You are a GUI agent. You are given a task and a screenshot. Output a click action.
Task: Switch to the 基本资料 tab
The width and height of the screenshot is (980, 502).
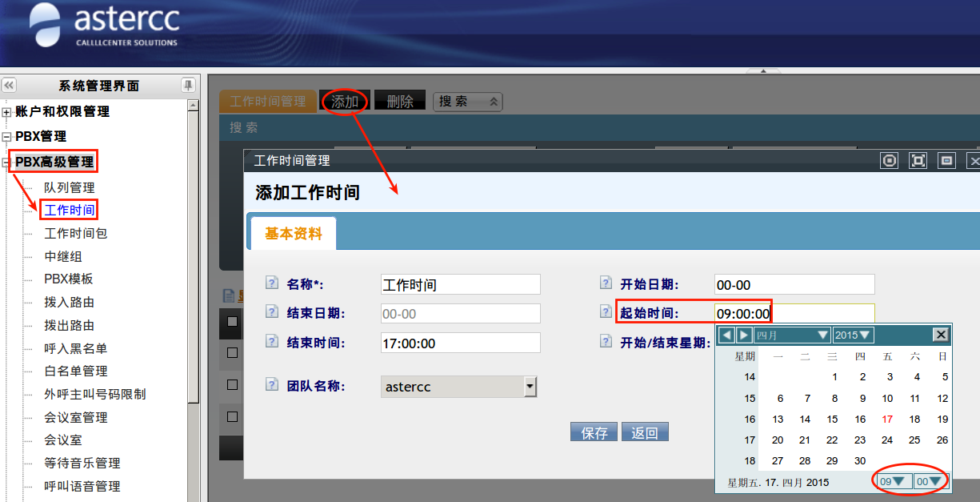pos(293,234)
